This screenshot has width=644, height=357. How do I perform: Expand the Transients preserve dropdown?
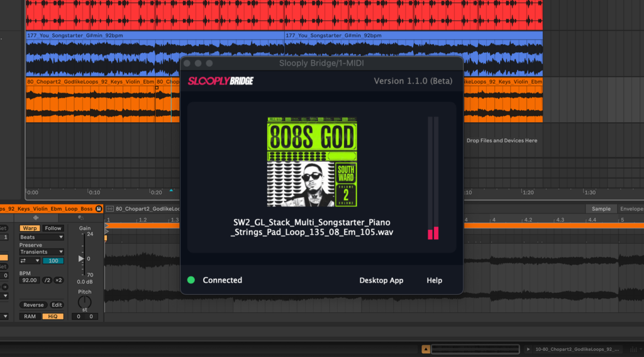click(x=42, y=252)
